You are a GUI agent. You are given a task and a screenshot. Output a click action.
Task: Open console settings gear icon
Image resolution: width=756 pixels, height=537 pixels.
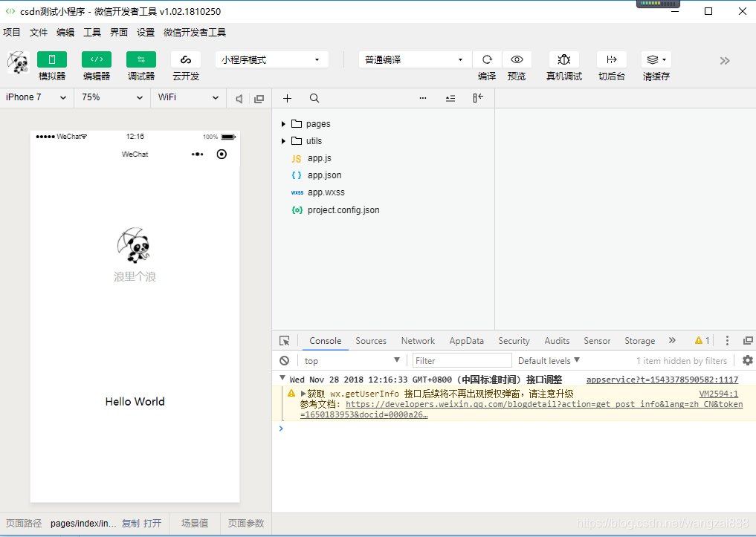pyautogui.click(x=747, y=360)
